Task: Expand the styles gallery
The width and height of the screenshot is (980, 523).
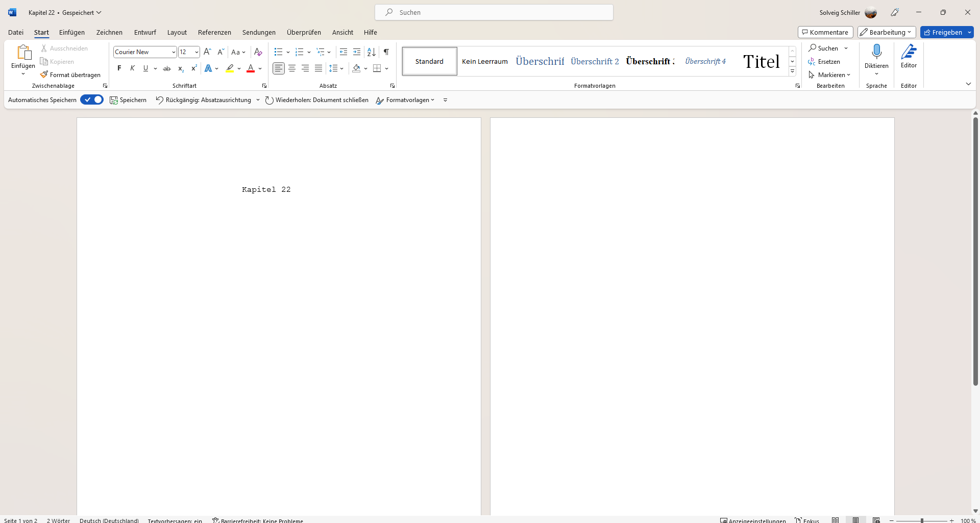Action: 792,71
